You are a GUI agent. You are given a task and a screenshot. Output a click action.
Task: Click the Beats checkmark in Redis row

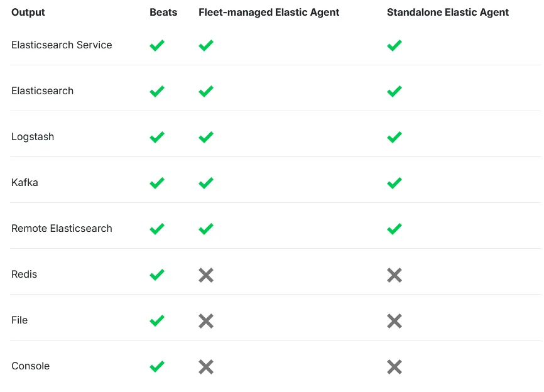click(157, 275)
